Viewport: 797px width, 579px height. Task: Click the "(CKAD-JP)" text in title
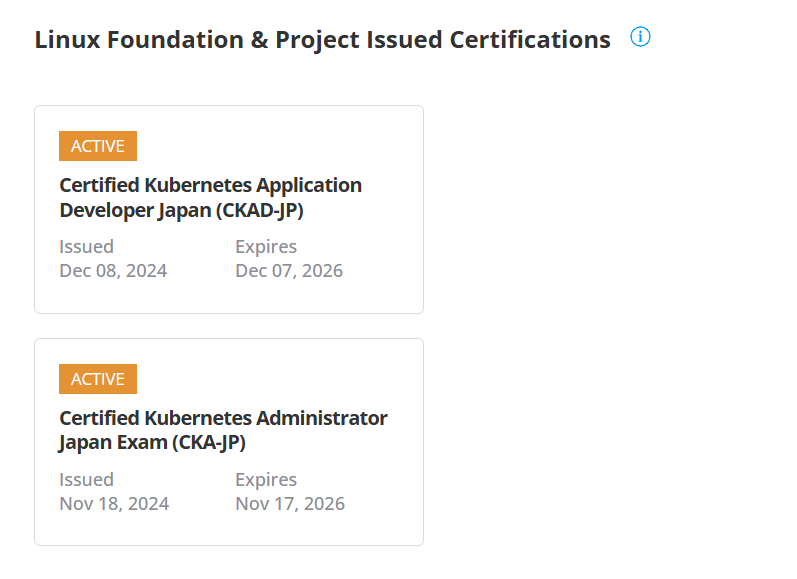(x=260, y=210)
